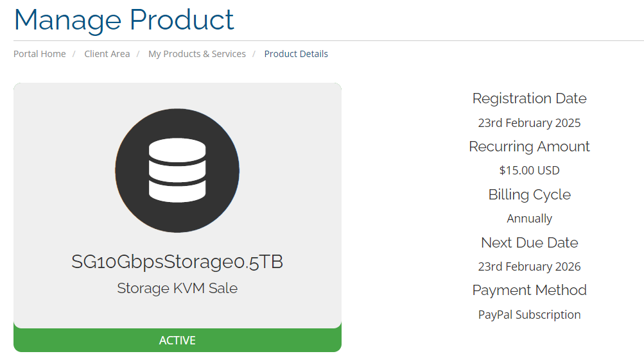Select the SG10GbpsStorage0.5TB product name

177,262
